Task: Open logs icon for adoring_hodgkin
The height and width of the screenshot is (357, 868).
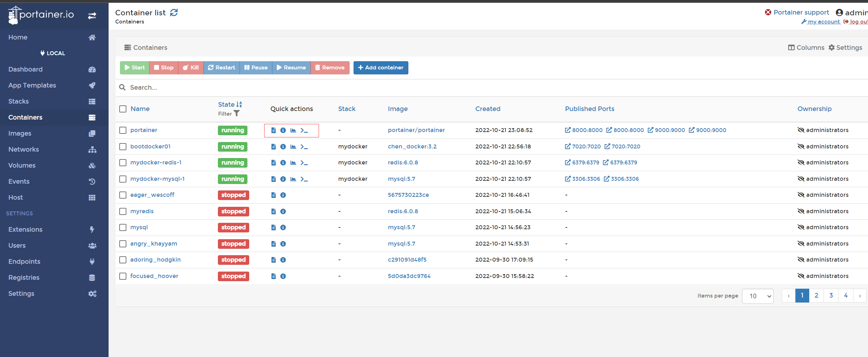Action: [273, 260]
